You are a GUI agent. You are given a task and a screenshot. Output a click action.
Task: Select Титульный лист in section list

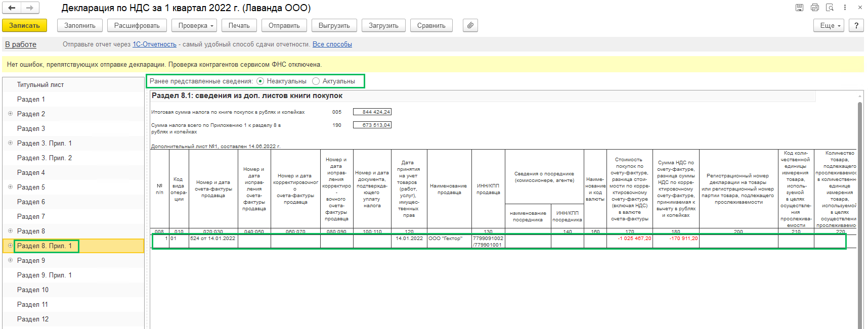40,85
